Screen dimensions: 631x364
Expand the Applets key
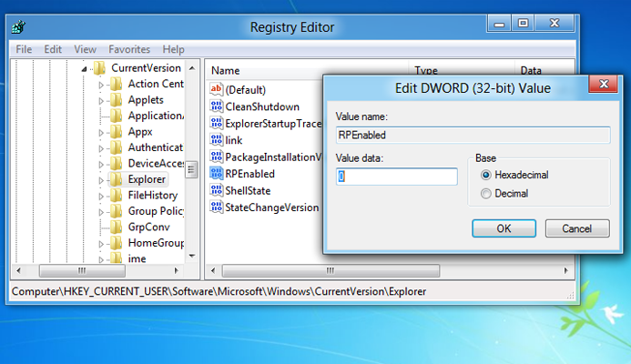101,101
